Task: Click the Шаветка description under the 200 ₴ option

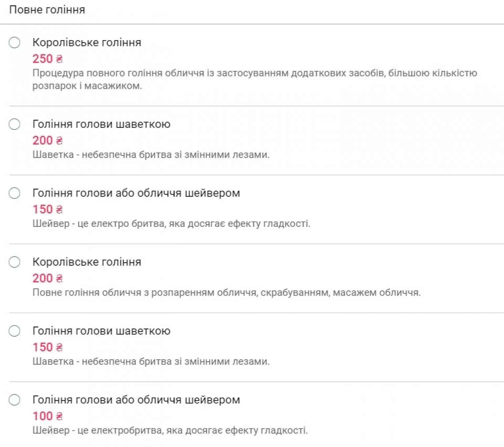Action: click(151, 155)
